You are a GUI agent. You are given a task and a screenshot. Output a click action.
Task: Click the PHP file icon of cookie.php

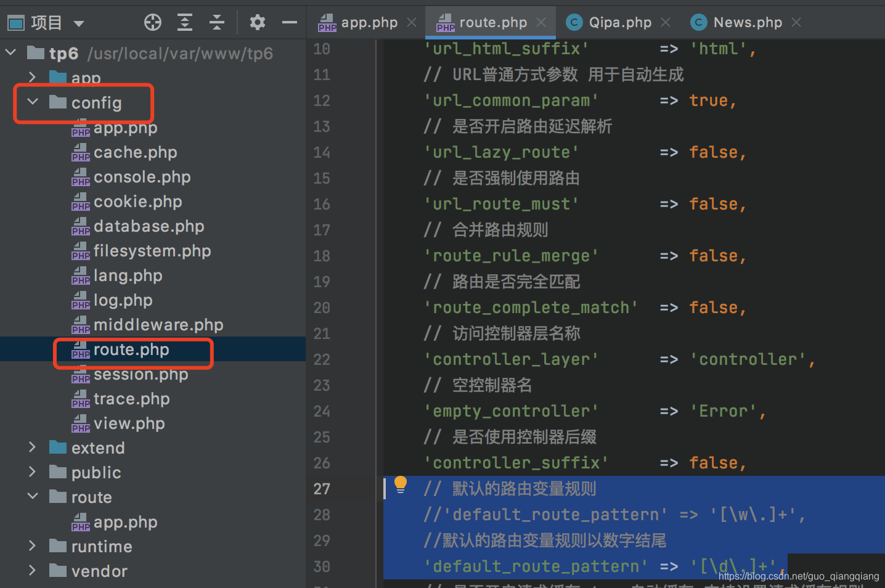[81, 202]
